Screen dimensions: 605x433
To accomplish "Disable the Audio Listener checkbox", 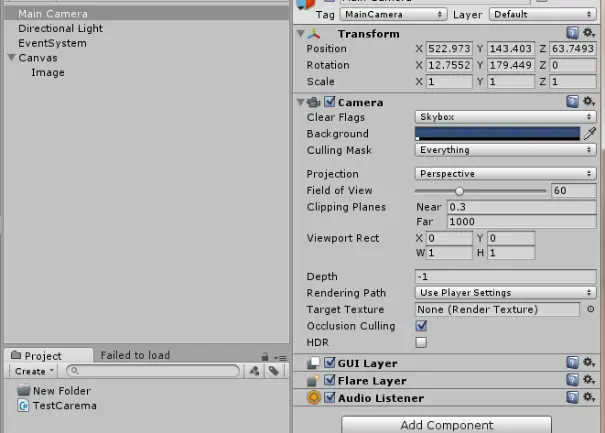I will coord(330,397).
